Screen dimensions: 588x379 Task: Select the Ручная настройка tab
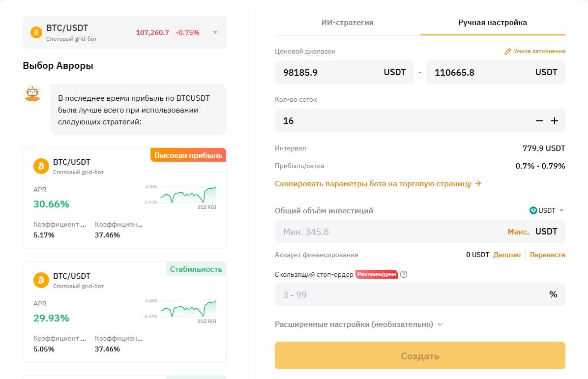(x=492, y=23)
